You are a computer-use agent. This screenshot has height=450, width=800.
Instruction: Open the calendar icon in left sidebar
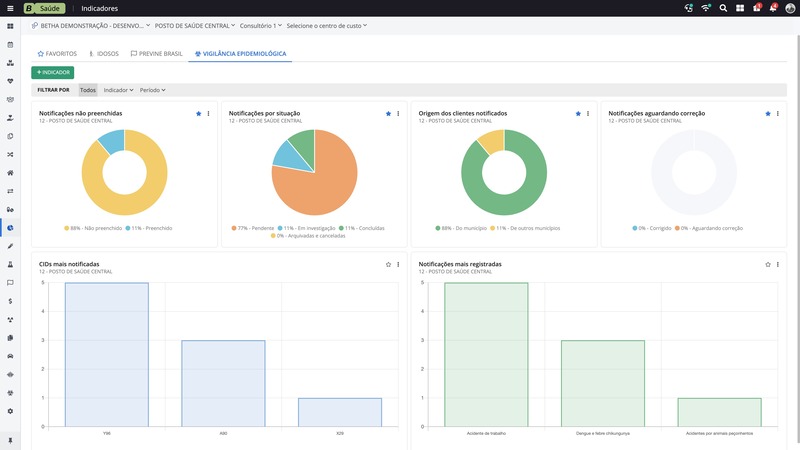[x=10, y=44]
